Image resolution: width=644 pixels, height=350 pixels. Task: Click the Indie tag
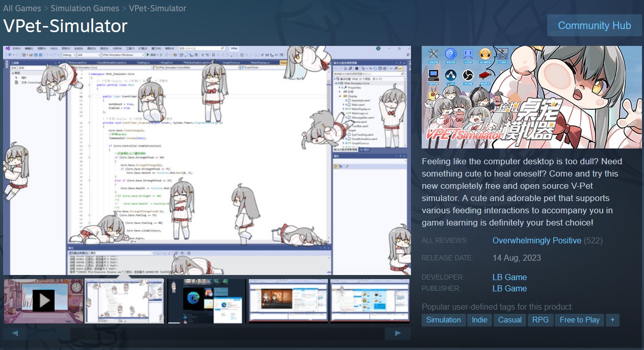tap(479, 320)
